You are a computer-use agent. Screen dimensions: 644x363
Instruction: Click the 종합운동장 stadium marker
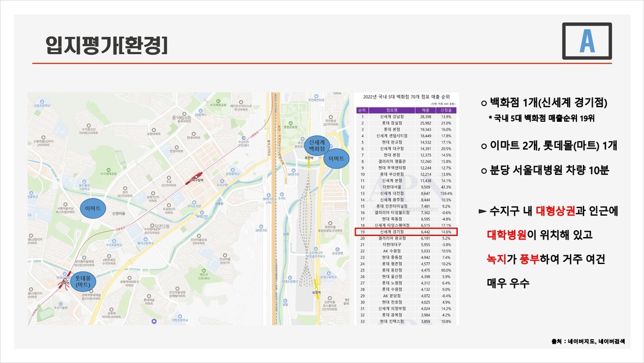coord(291,125)
